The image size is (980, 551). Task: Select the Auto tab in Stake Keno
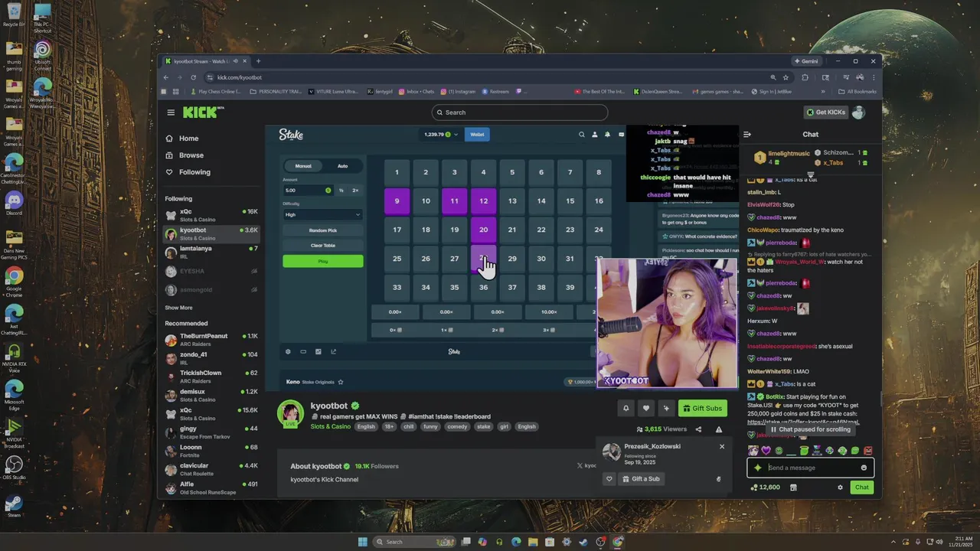[342, 166]
